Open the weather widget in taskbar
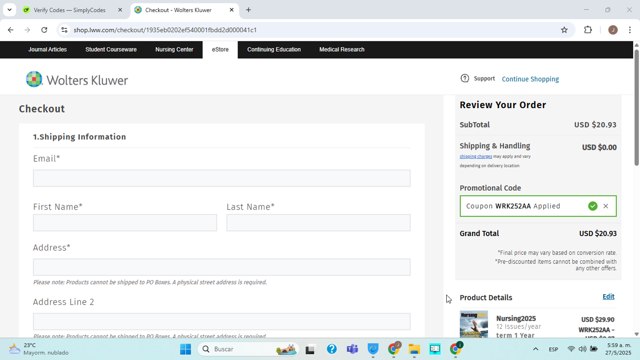The width and height of the screenshot is (640, 360). pyautogui.click(x=39, y=349)
